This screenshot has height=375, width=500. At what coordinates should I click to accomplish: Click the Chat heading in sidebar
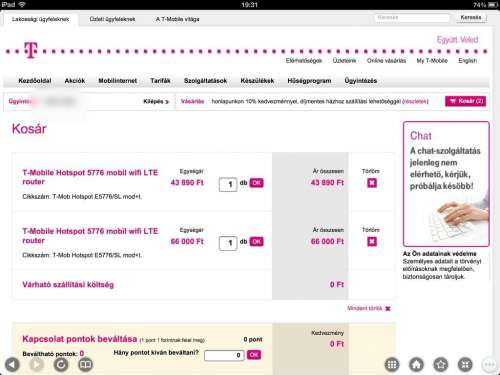point(421,136)
